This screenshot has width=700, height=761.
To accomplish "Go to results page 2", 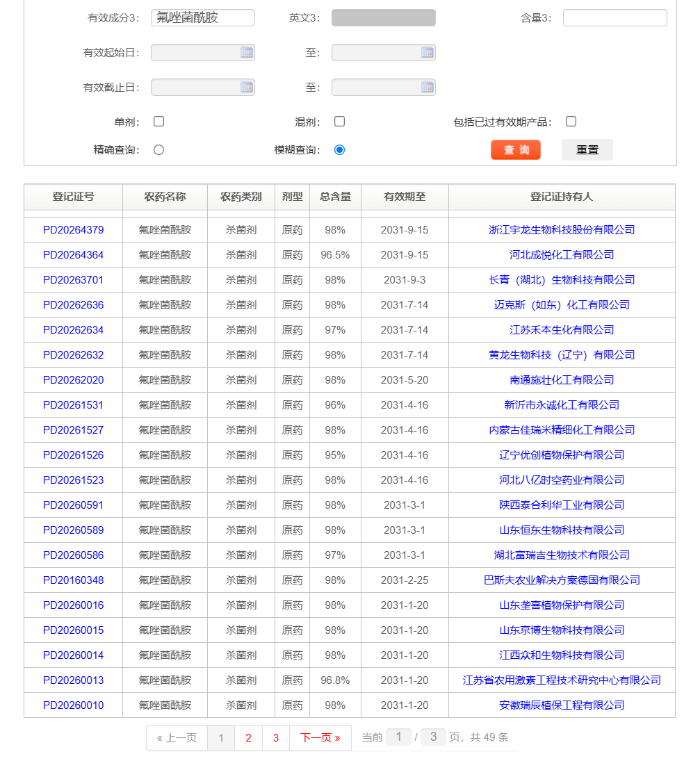I will (249, 737).
